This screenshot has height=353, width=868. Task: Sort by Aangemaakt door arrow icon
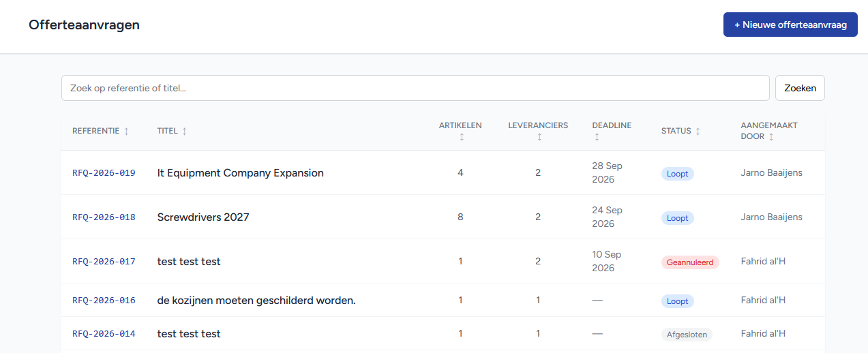pos(771,137)
